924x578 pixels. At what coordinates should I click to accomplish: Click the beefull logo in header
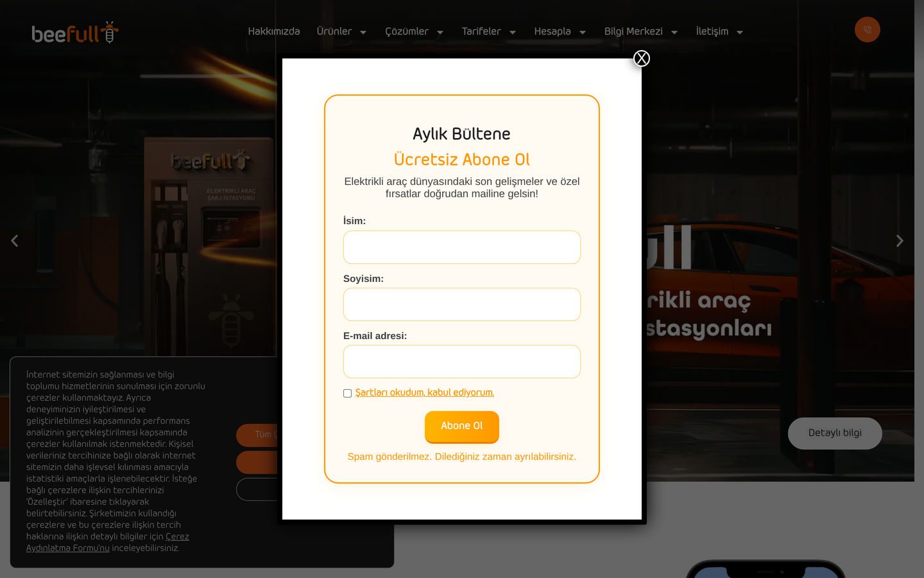75,32
